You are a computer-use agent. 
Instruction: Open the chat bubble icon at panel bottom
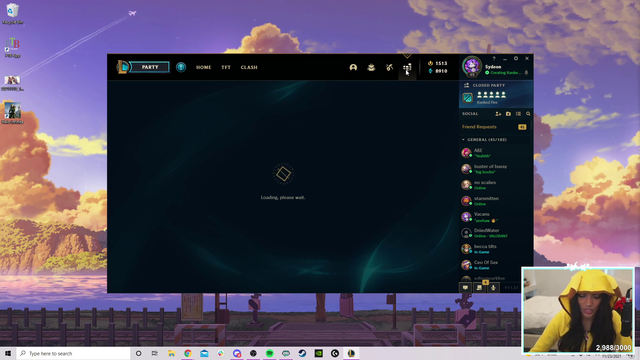tap(465, 288)
